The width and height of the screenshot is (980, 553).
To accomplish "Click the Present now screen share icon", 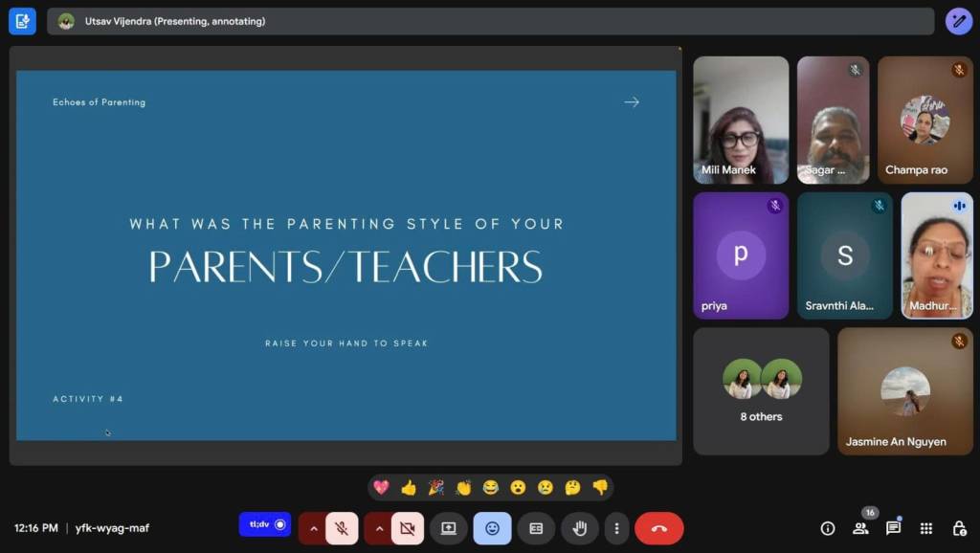I will tap(448, 528).
